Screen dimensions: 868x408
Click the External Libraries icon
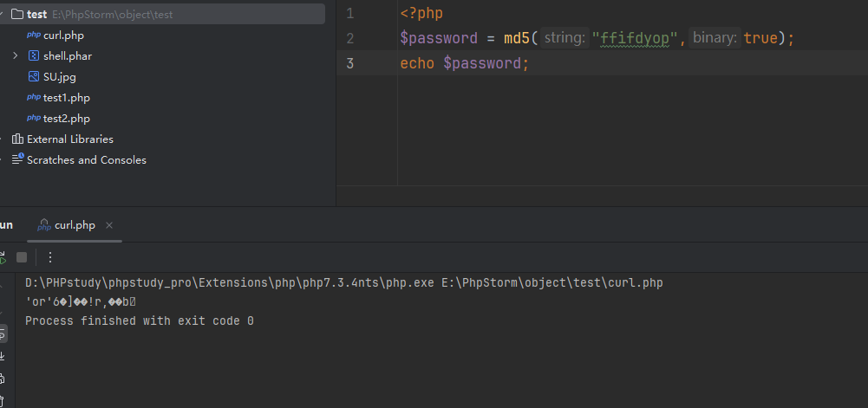click(x=17, y=139)
